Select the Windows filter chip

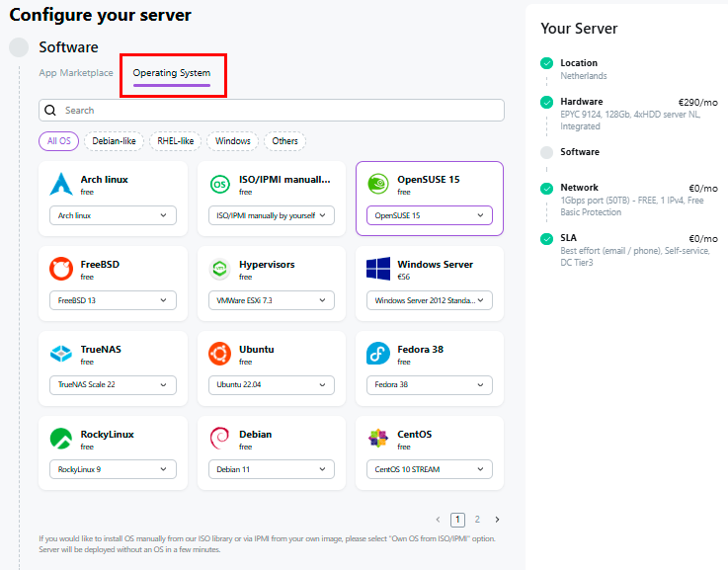233,141
